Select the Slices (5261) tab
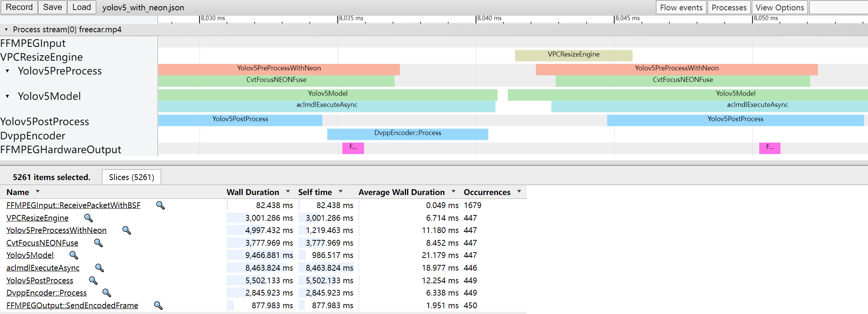Screen dimensions: 868x314 click(131, 177)
